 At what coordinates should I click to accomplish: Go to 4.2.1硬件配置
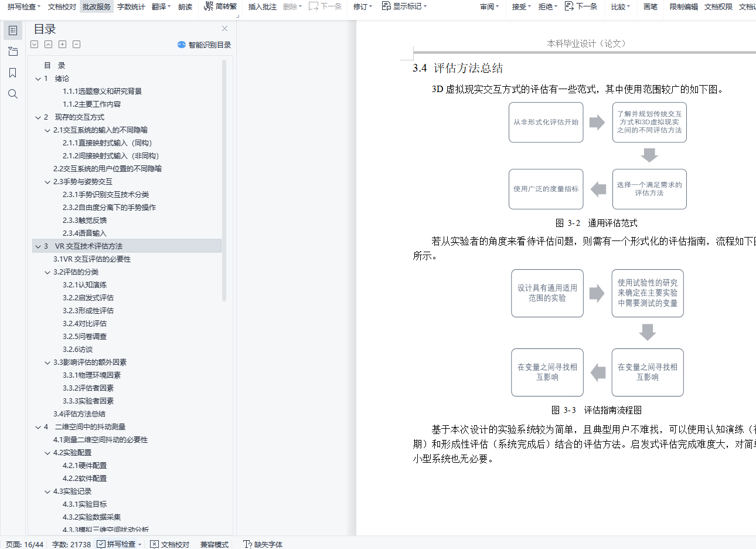tap(85, 466)
